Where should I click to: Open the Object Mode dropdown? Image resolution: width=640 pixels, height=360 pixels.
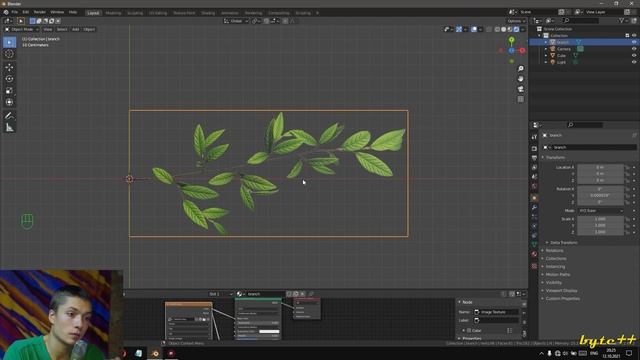click(22, 29)
